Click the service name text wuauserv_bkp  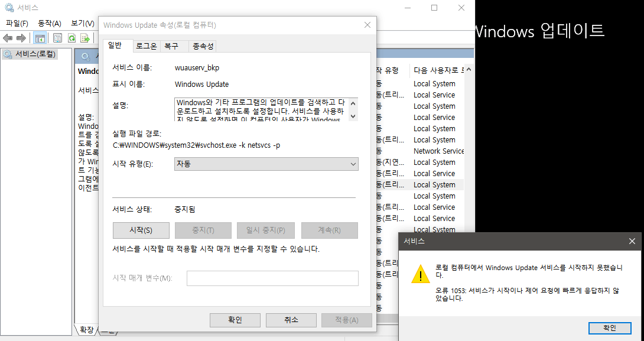[197, 68]
